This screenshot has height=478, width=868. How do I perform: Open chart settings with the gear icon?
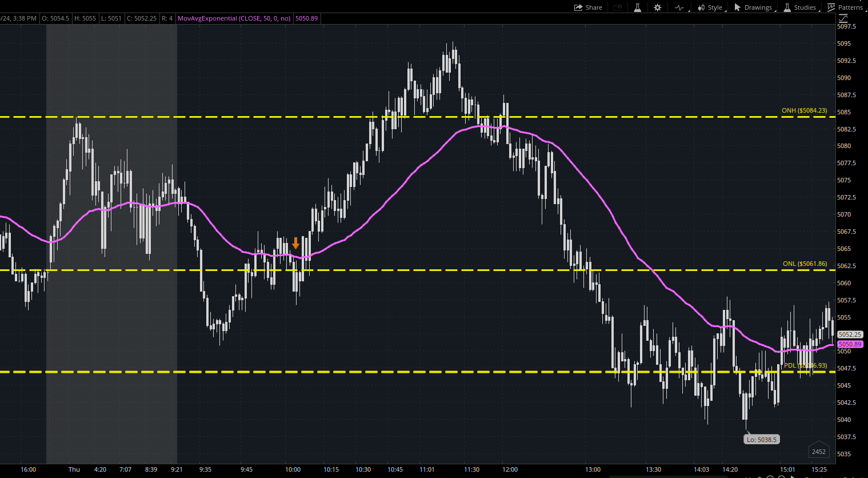657,7
